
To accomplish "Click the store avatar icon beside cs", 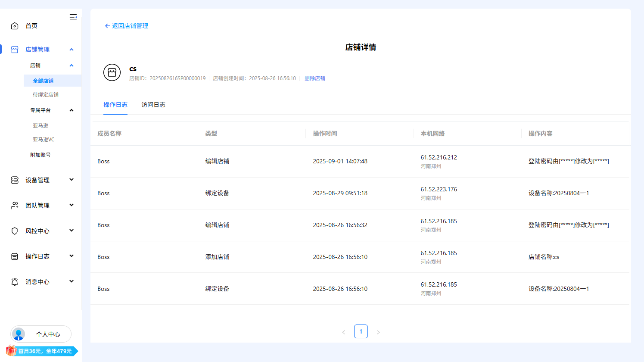I will (x=112, y=72).
